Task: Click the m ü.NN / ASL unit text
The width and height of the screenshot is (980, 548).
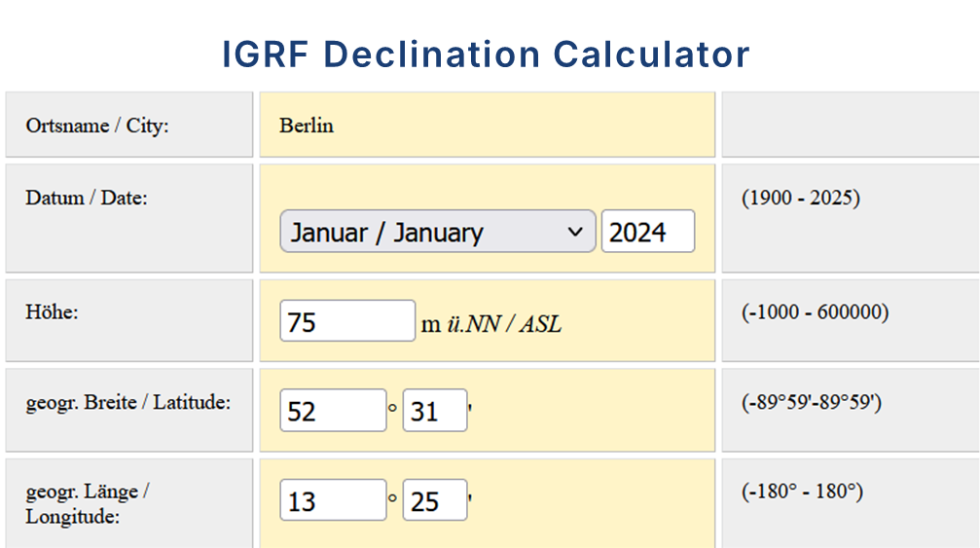Action: pos(490,324)
